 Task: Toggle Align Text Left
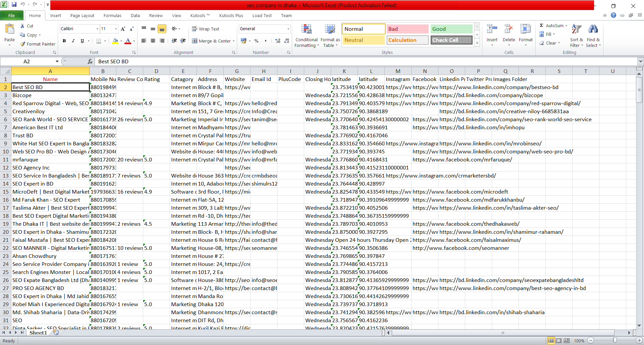(x=144, y=41)
